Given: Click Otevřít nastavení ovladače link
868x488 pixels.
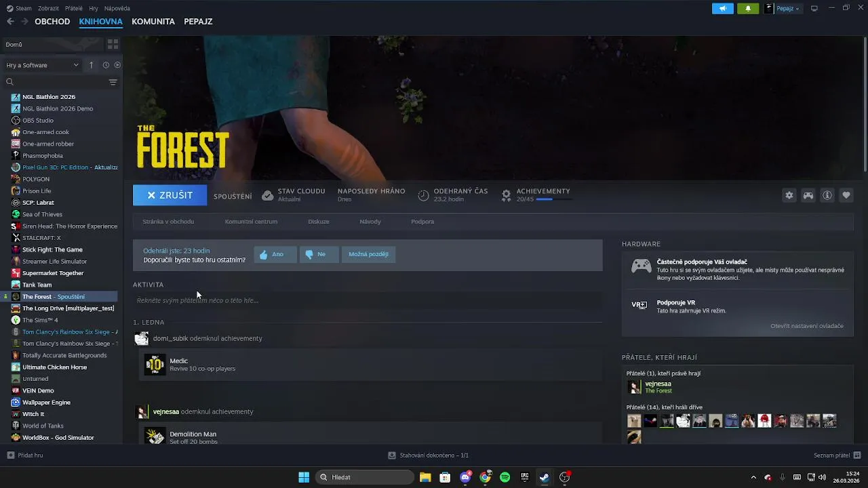Looking at the screenshot, I should [807, 326].
